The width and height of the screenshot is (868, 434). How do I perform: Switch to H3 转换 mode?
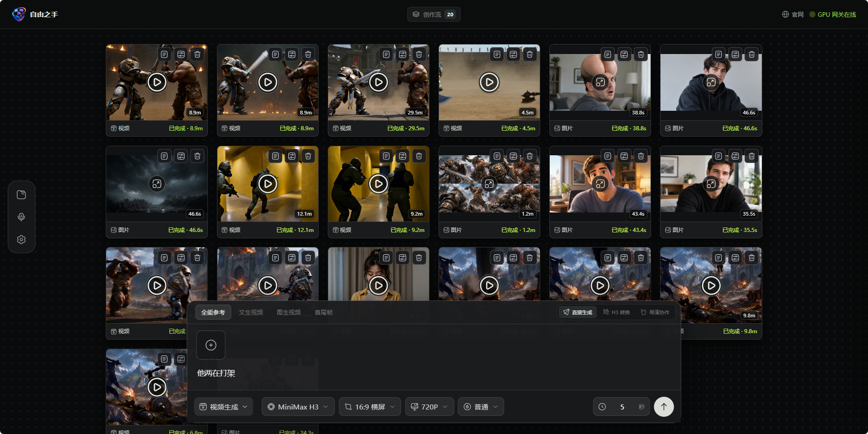point(616,312)
